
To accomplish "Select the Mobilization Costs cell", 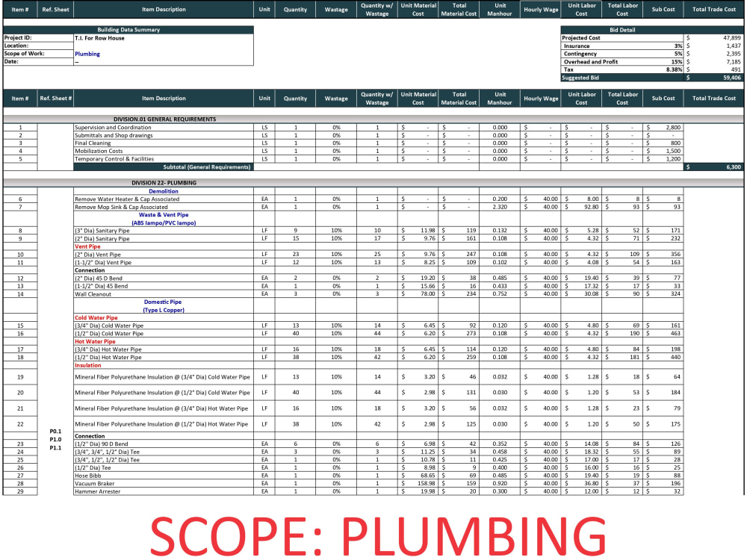I will [164, 151].
